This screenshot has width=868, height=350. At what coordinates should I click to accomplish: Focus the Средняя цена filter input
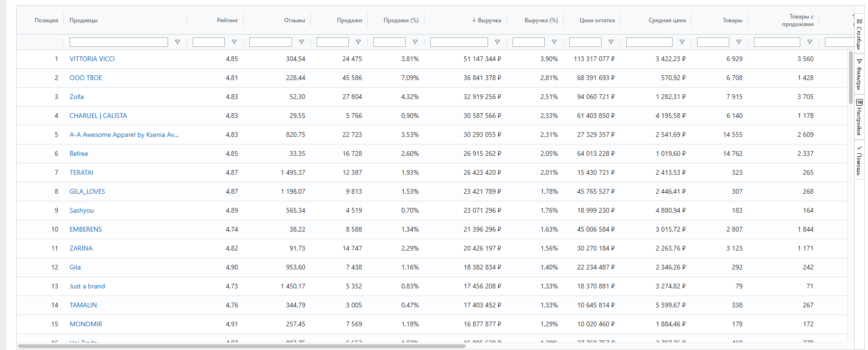tap(649, 42)
